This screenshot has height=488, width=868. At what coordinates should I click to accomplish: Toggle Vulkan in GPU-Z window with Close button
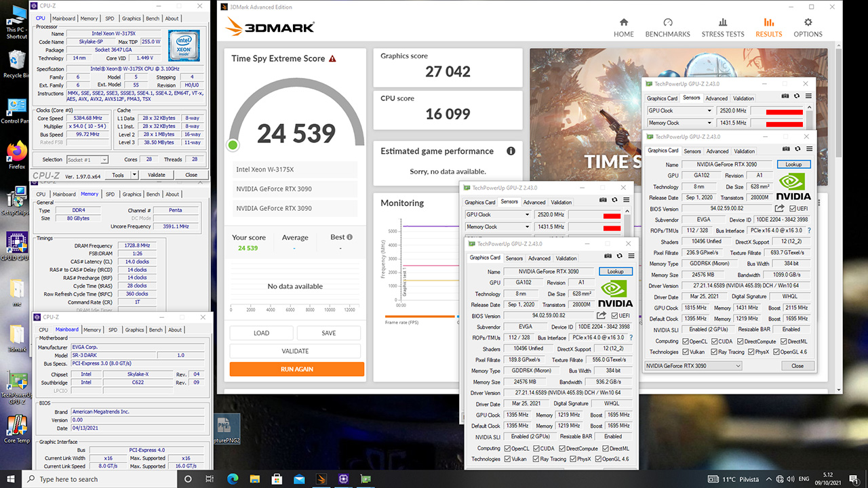click(x=686, y=352)
